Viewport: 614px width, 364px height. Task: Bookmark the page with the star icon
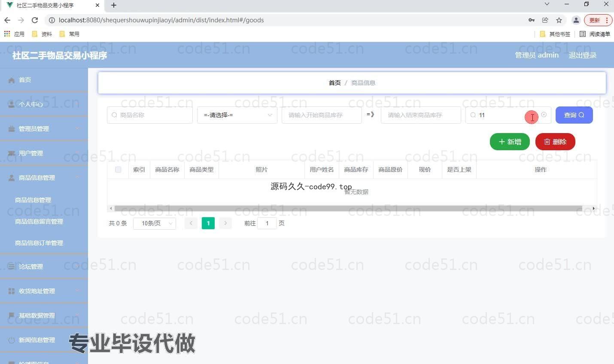tap(559, 20)
